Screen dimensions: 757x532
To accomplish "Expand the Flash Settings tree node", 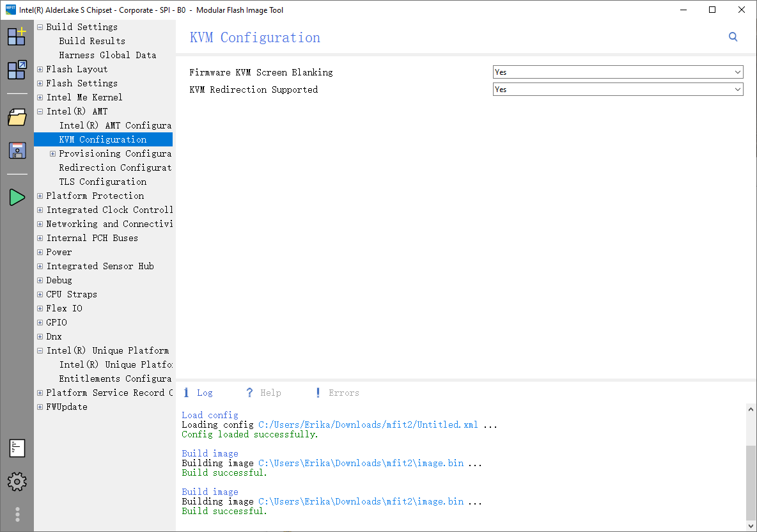I will click(x=39, y=83).
